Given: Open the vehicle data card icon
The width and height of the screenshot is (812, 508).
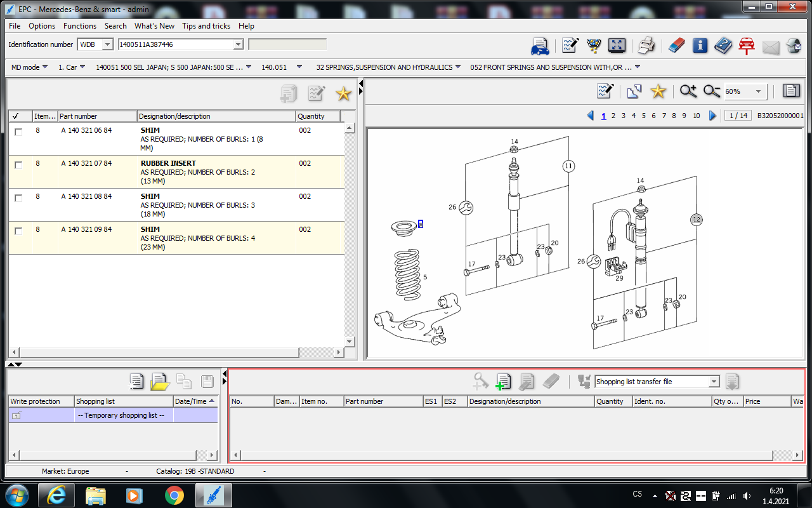Looking at the screenshot, I should (x=540, y=46).
